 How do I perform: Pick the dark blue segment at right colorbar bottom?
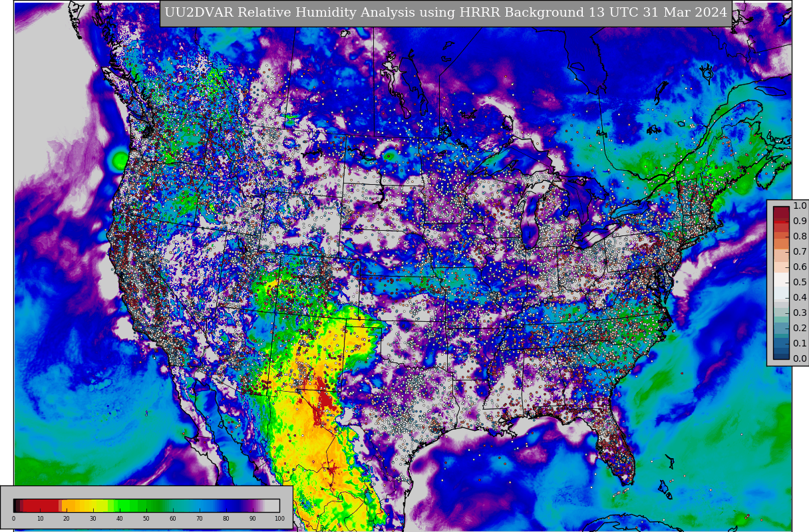pyautogui.click(x=781, y=355)
